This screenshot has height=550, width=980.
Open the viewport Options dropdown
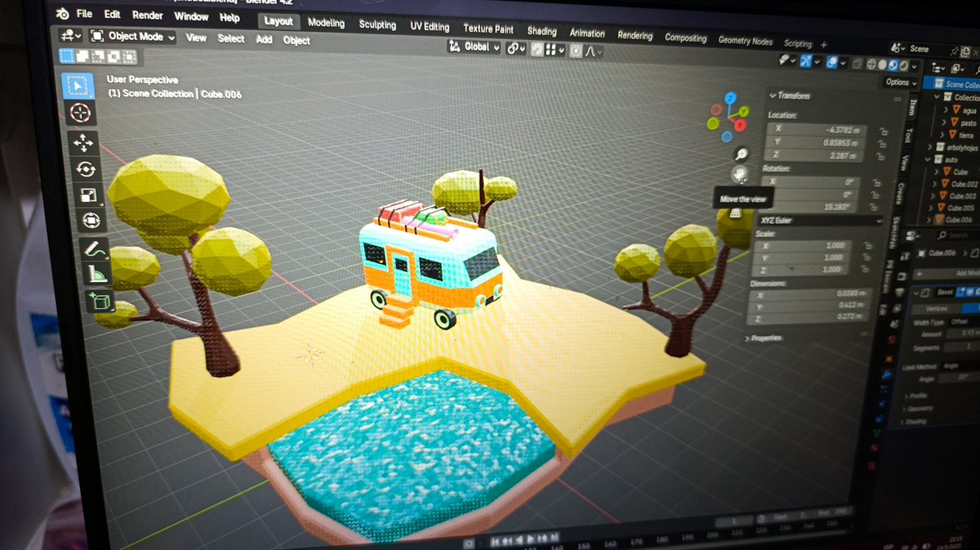[x=901, y=83]
